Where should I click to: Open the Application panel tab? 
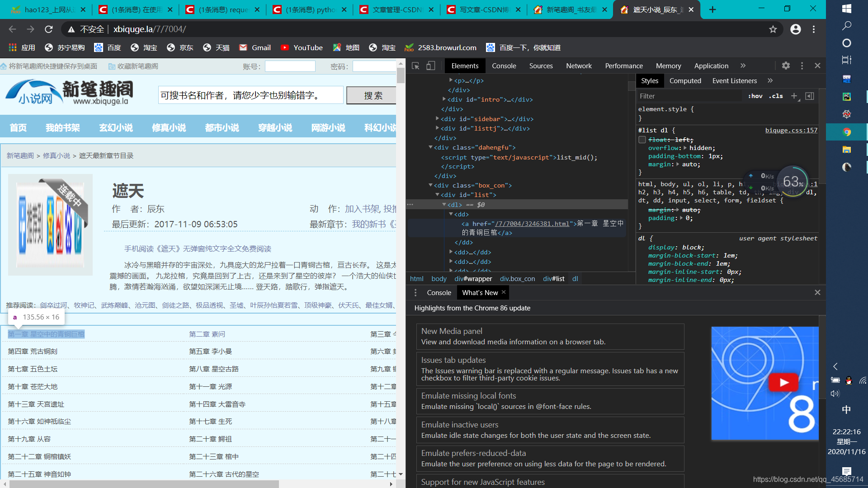711,66
